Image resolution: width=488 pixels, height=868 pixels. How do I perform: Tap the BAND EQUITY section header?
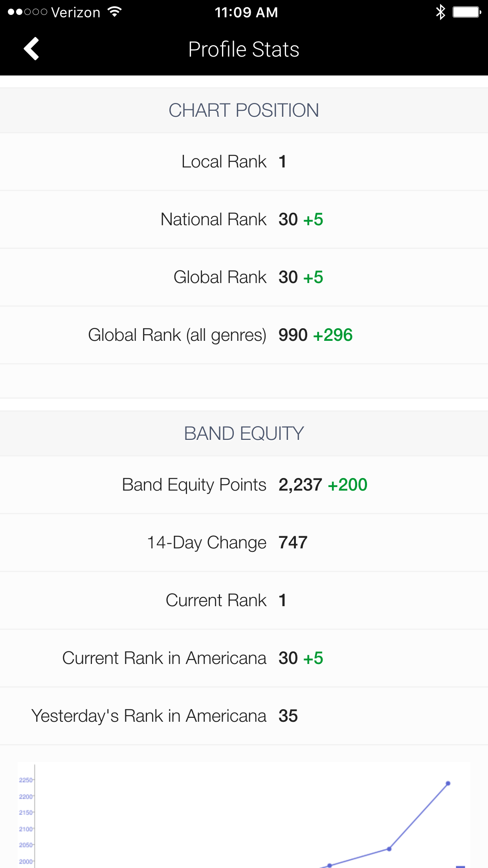(x=244, y=433)
